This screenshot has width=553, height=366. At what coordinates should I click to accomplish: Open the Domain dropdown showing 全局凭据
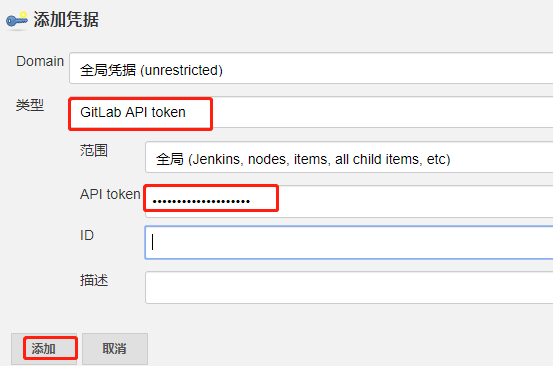click(311, 68)
